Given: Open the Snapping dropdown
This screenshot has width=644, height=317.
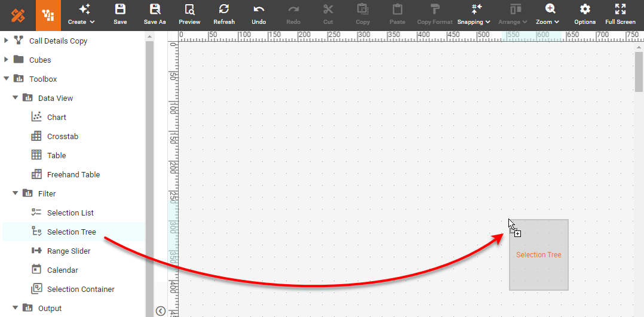Looking at the screenshot, I should click(x=474, y=15).
